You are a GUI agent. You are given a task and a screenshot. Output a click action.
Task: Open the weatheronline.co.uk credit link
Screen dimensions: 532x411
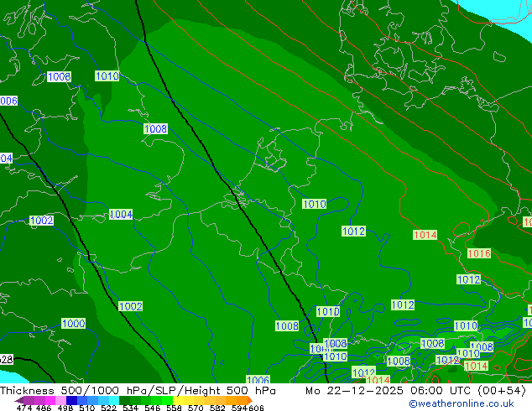coord(462,403)
